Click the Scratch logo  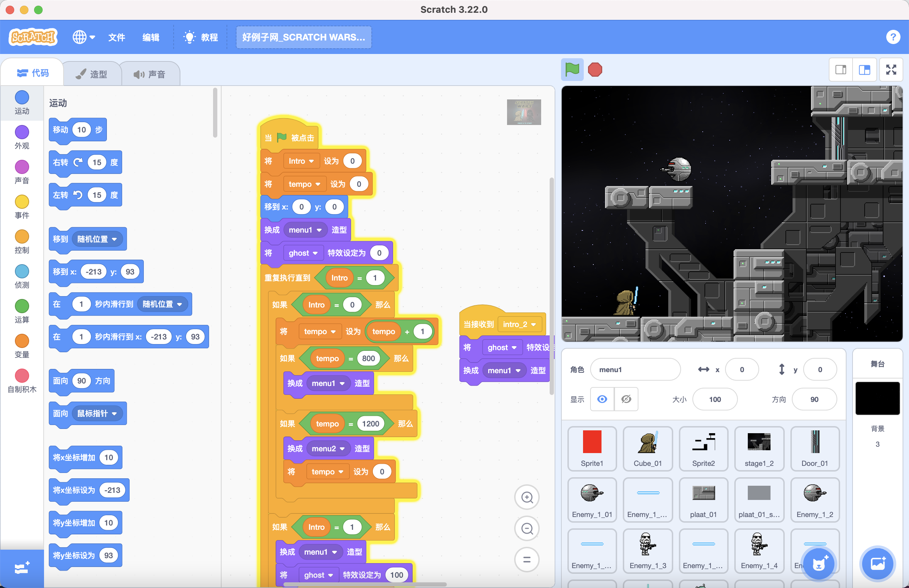[x=33, y=37]
